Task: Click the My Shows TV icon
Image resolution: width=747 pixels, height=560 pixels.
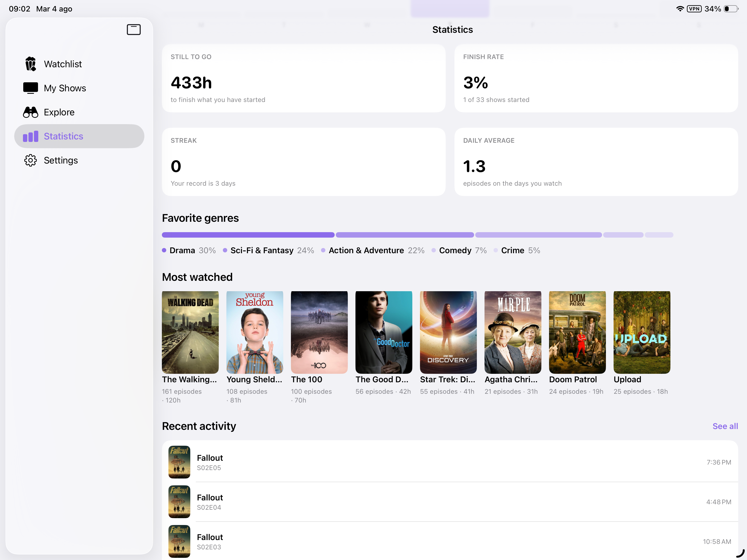Action: 30,88
